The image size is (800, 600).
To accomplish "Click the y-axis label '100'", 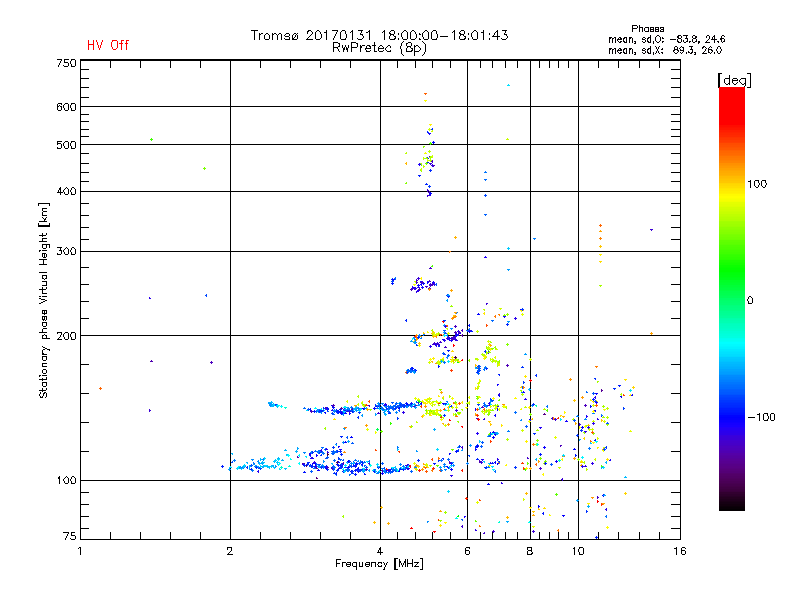I will (66, 481).
